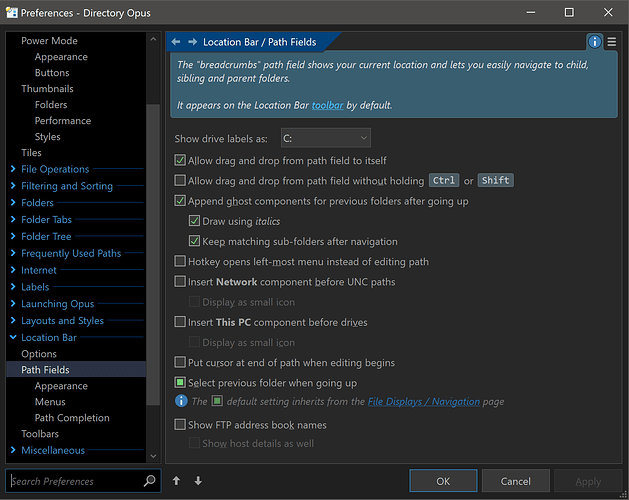Go forward with the right arrow in header
Image resolution: width=629 pixels, height=500 pixels.
[193, 42]
